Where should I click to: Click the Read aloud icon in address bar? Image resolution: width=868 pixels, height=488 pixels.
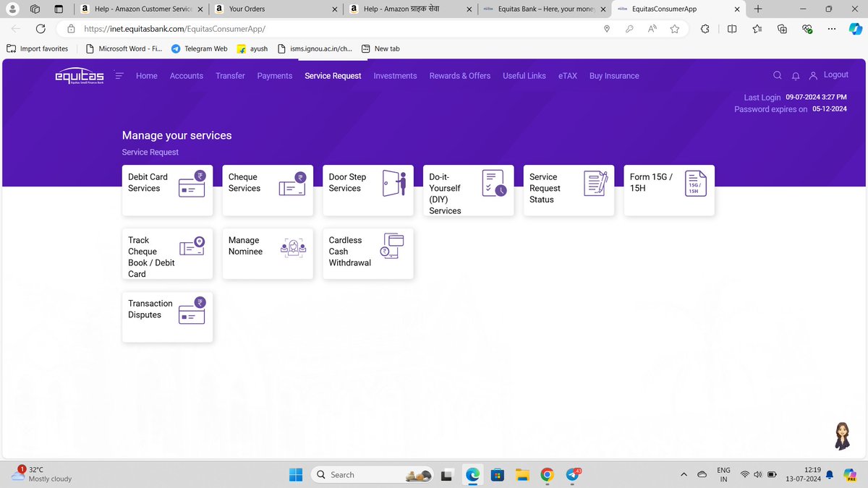coord(652,29)
